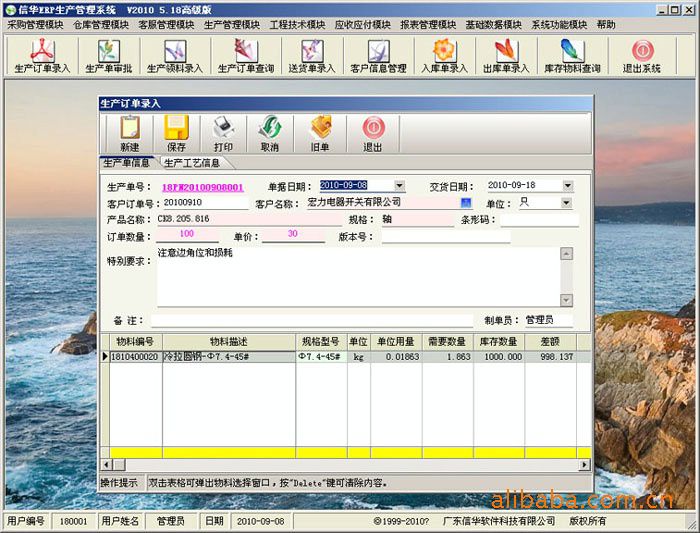This screenshot has height=533, width=700.
Task: Click 物料编号 column header
Action: tap(136, 342)
